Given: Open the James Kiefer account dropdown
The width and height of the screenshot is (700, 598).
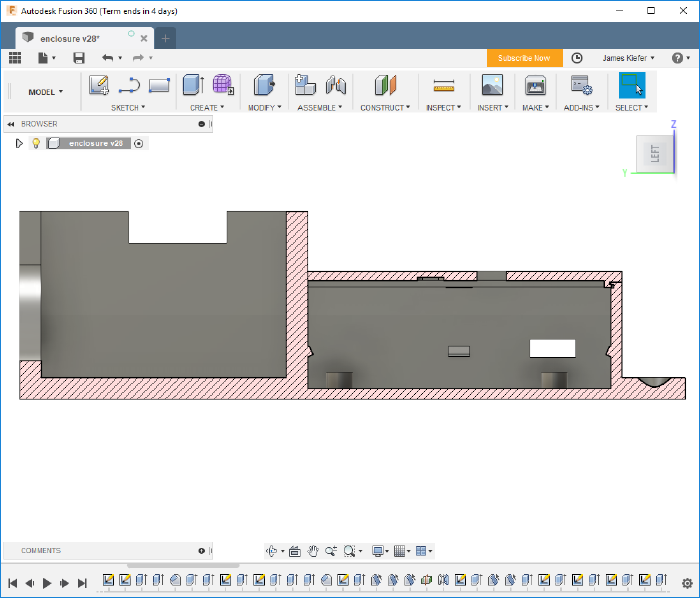Looking at the screenshot, I should (628, 58).
